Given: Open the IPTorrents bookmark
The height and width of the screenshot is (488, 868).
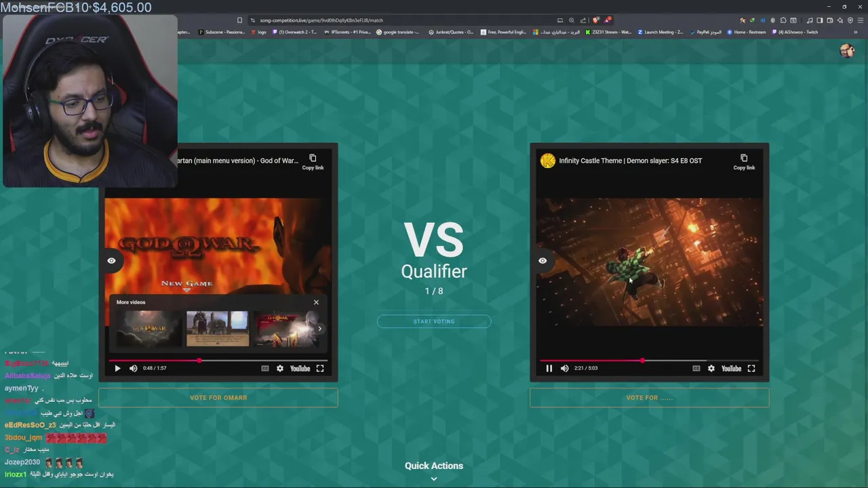Looking at the screenshot, I should pyautogui.click(x=348, y=32).
